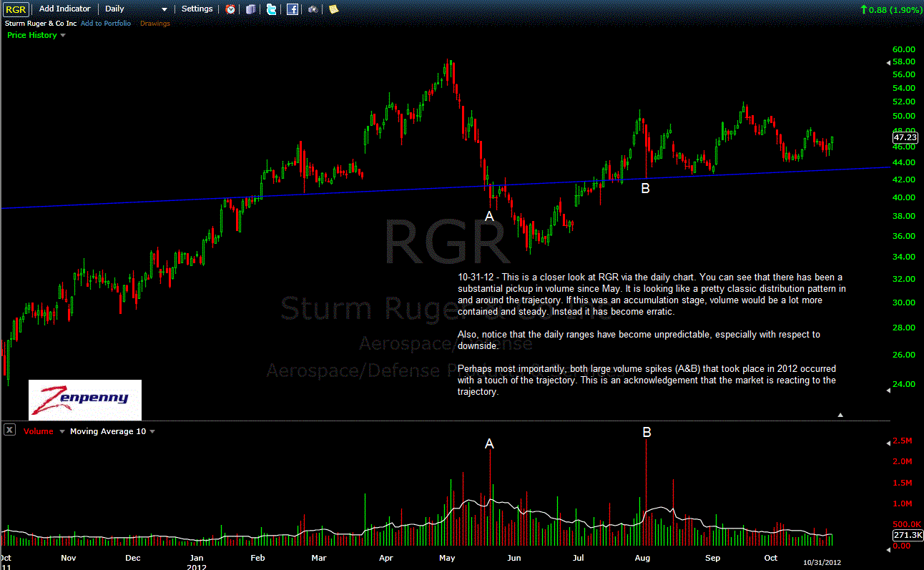Open the Add Indicator menu
924x570 pixels.
pos(64,9)
